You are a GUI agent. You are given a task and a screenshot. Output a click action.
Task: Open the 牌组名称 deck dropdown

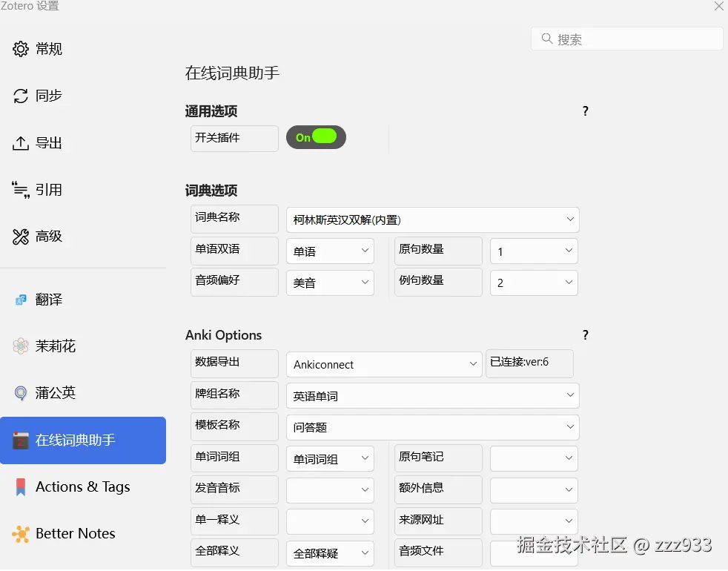[433, 395]
